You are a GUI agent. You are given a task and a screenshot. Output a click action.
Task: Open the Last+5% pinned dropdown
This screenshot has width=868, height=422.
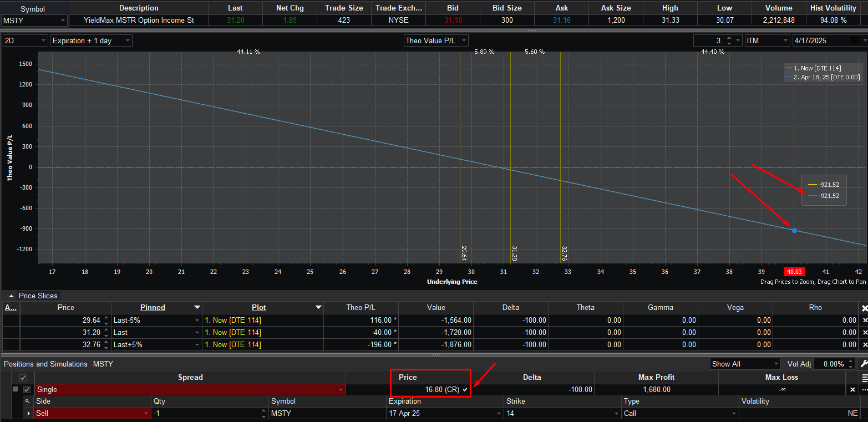197,345
